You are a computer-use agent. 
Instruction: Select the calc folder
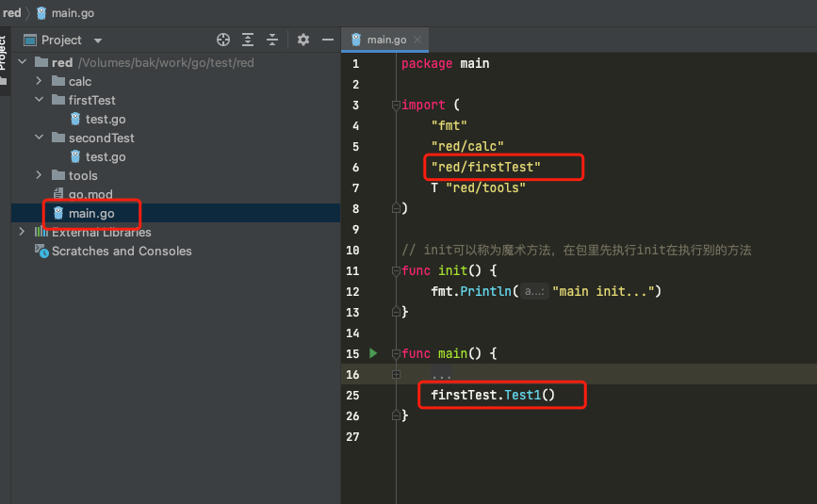click(x=80, y=82)
